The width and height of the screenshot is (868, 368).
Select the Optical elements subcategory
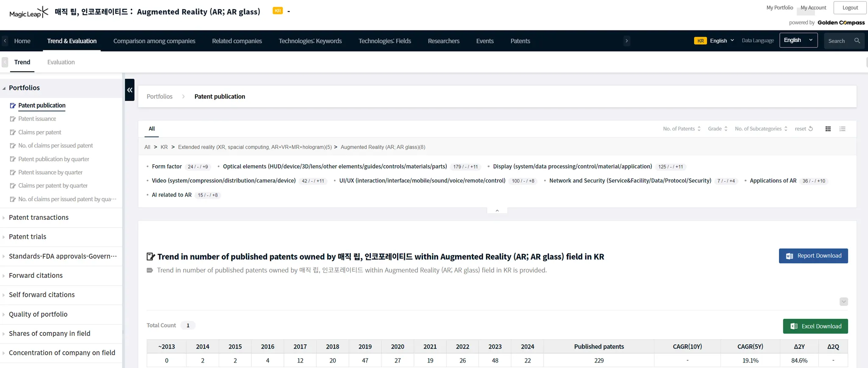335,166
